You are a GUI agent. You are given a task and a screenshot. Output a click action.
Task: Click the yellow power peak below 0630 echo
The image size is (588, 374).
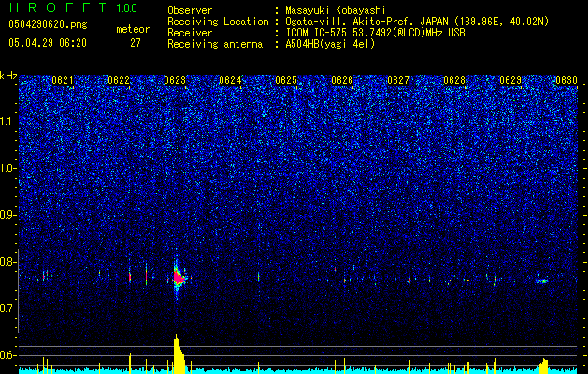[544, 367]
